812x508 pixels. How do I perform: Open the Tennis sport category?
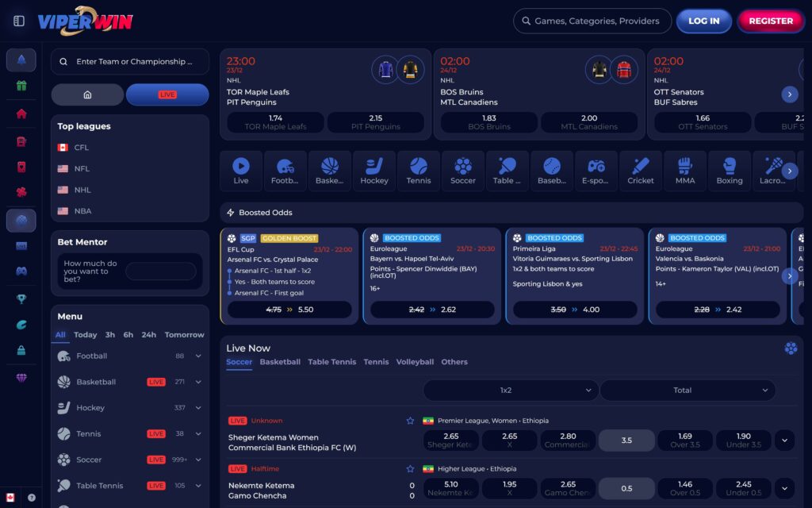pyautogui.click(x=418, y=171)
